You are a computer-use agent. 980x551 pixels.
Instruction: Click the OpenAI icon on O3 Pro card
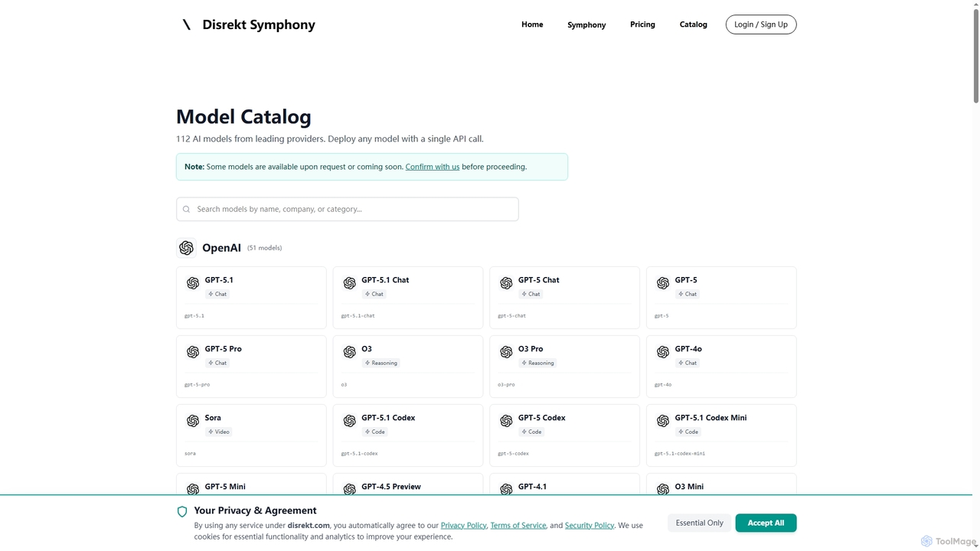coord(506,352)
